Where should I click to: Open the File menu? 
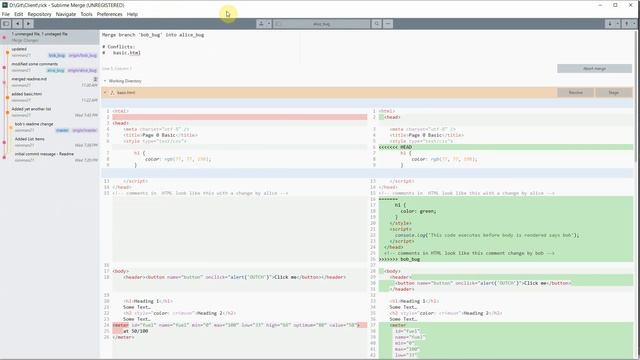tap(6, 14)
